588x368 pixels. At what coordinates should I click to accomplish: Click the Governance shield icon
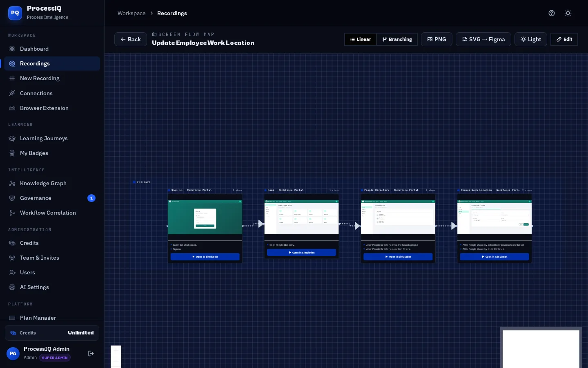click(12, 198)
